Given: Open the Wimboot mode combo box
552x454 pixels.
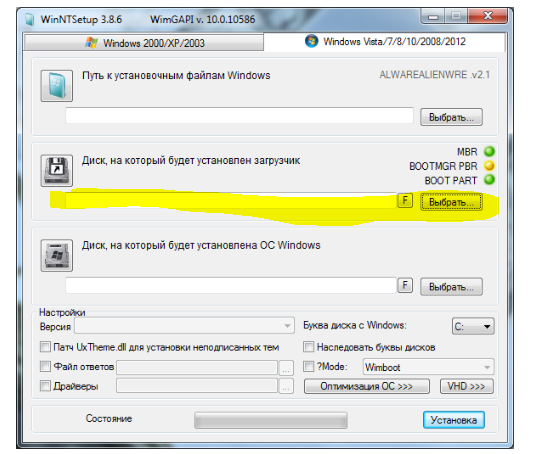Looking at the screenshot, I should coord(428,367).
